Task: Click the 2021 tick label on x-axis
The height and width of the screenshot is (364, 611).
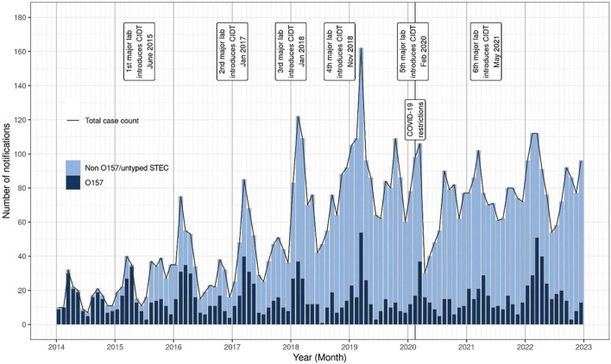Action: point(466,348)
